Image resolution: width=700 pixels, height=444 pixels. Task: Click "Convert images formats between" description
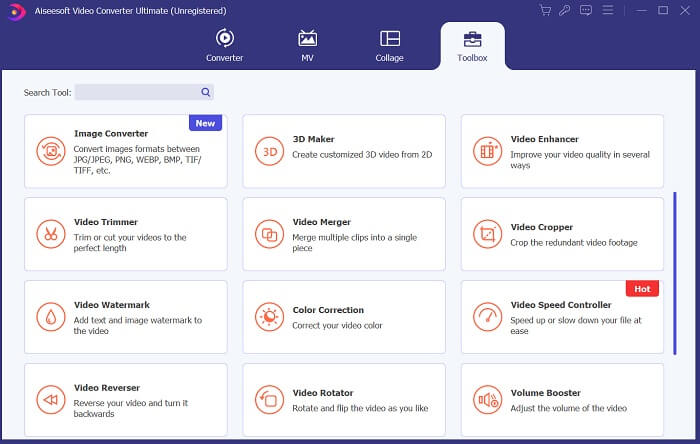pos(137,160)
